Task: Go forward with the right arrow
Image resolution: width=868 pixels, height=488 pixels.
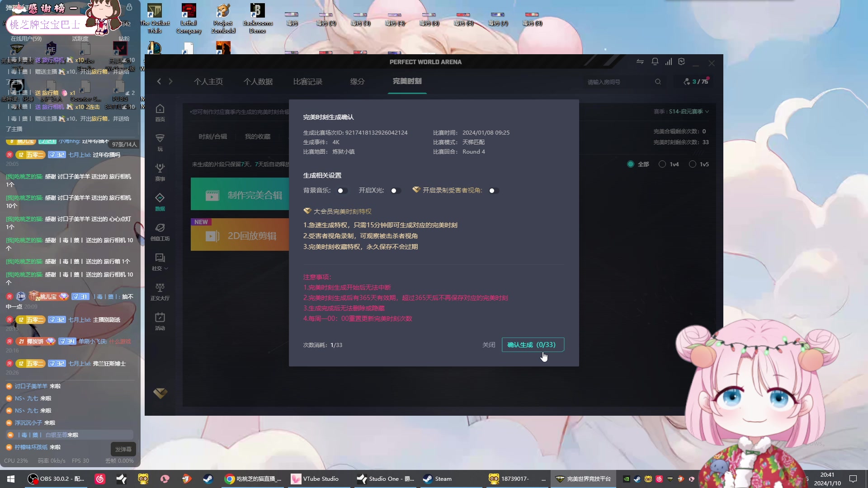Action: tap(170, 81)
